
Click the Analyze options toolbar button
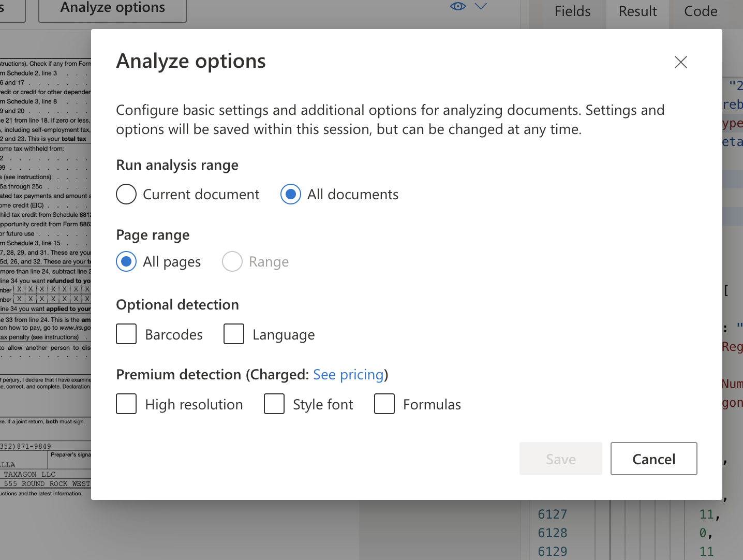point(112,9)
